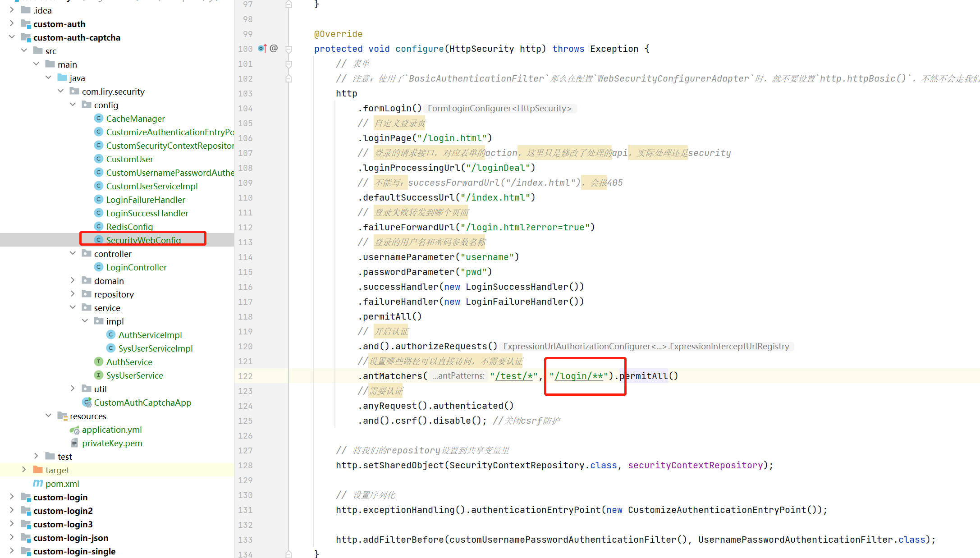Click the @ annotation gutter icon
This screenshot has height=558, width=980.
[x=274, y=48]
